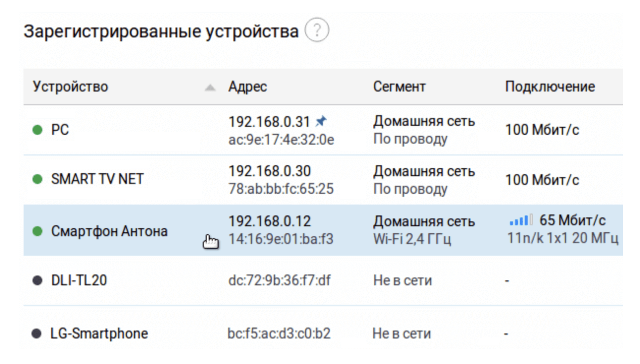This screenshot has width=640, height=364.
Task: Click the pin icon beside 192.168.0.31
Action: tap(321, 121)
